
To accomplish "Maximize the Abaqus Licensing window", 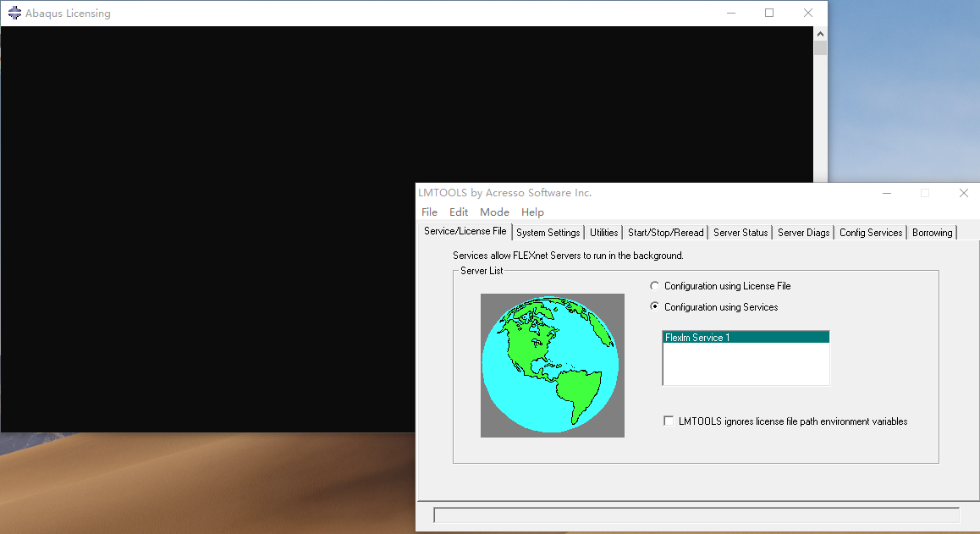I will pyautogui.click(x=768, y=14).
